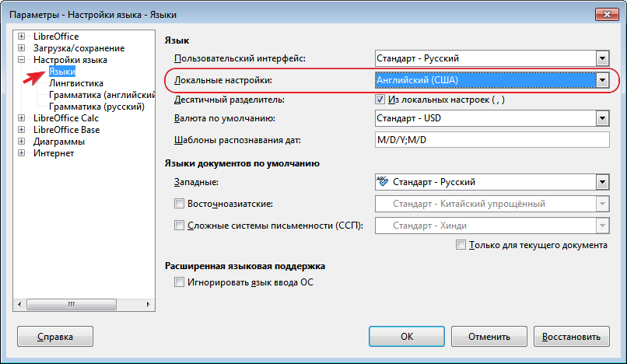Image resolution: width=627 pixels, height=364 pixels.
Task: Expand the LibreOffice Base node
Action: (x=21, y=130)
